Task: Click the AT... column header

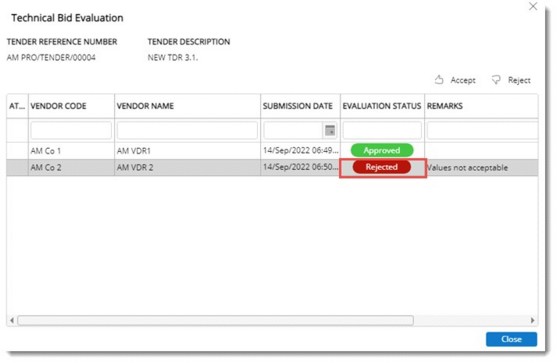Action: pyautogui.click(x=17, y=106)
